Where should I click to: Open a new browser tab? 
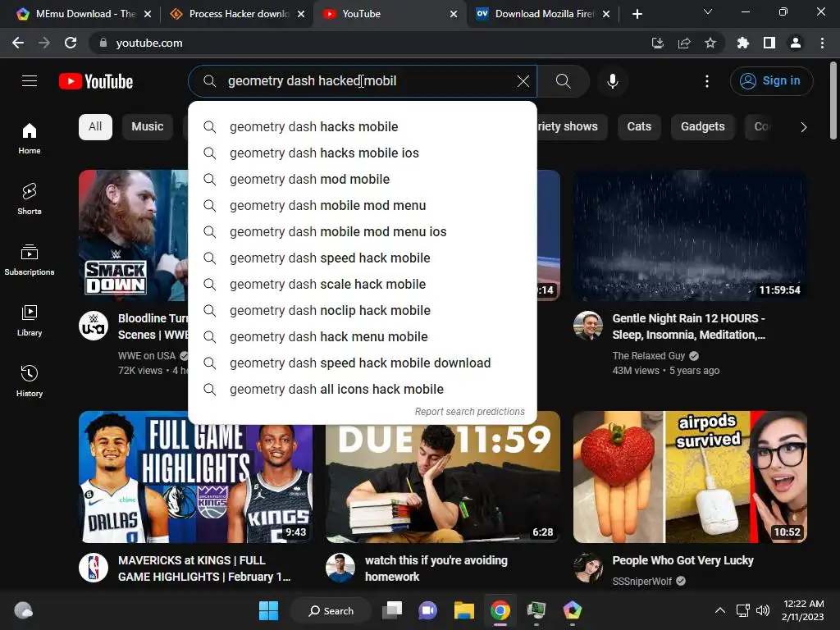637,14
